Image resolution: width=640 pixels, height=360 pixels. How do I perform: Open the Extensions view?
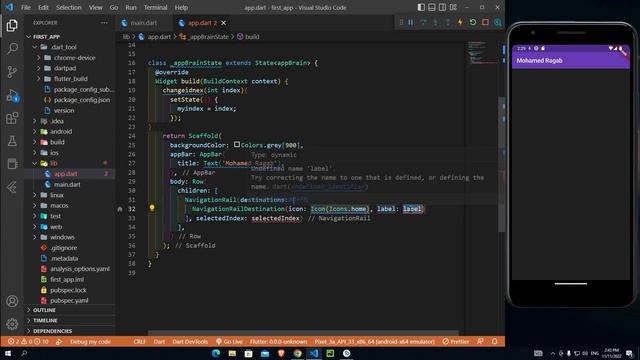[12, 118]
